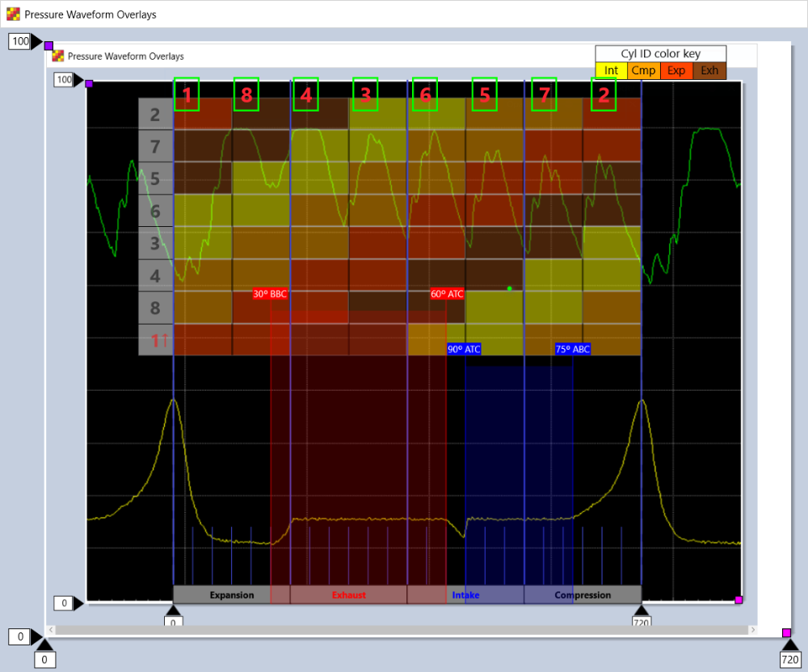
Task: Click green-boxed cylinder 3 in firing order row
Action: click(365, 94)
